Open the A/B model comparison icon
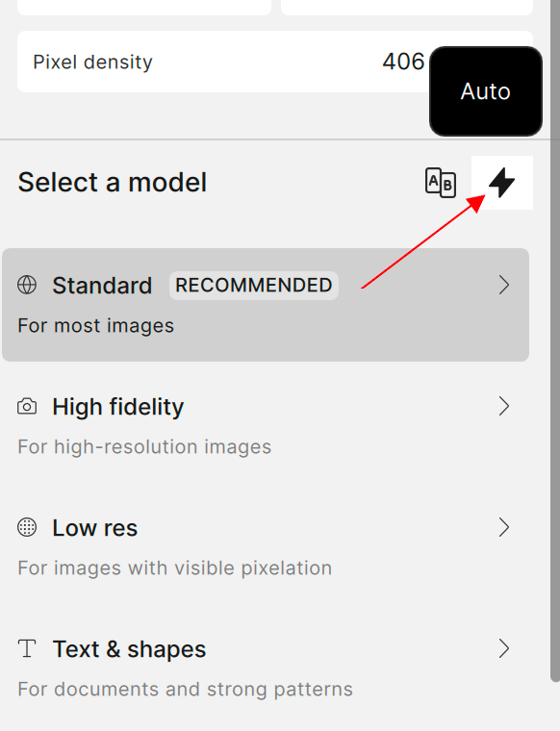560x731 pixels. [x=441, y=183]
